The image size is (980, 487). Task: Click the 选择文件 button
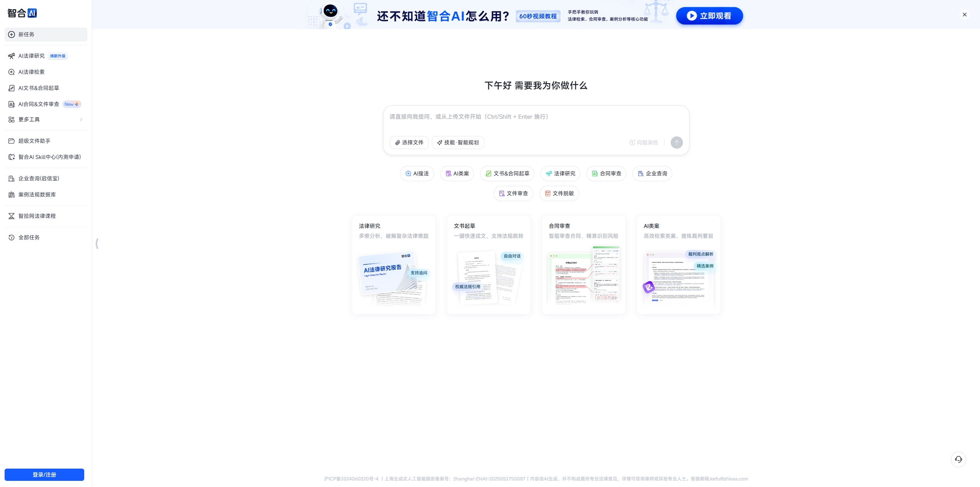tap(409, 143)
